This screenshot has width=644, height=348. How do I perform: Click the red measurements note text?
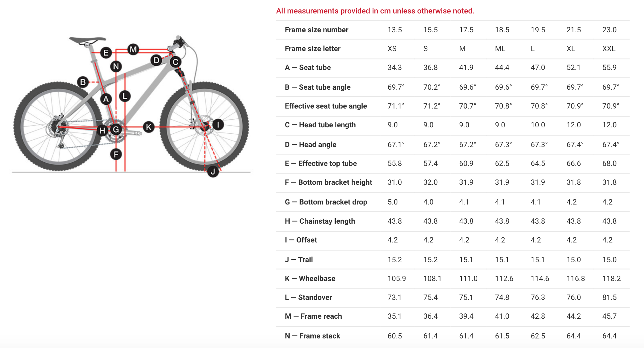click(375, 11)
